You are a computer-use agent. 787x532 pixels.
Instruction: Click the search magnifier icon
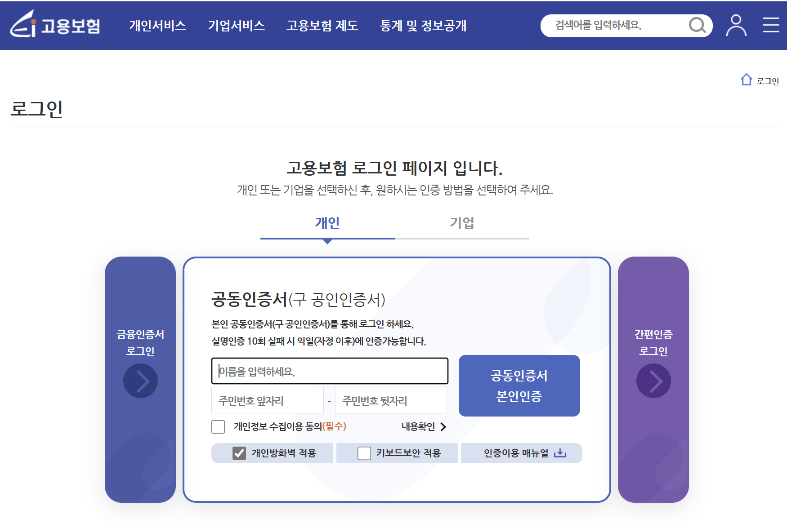(x=697, y=26)
